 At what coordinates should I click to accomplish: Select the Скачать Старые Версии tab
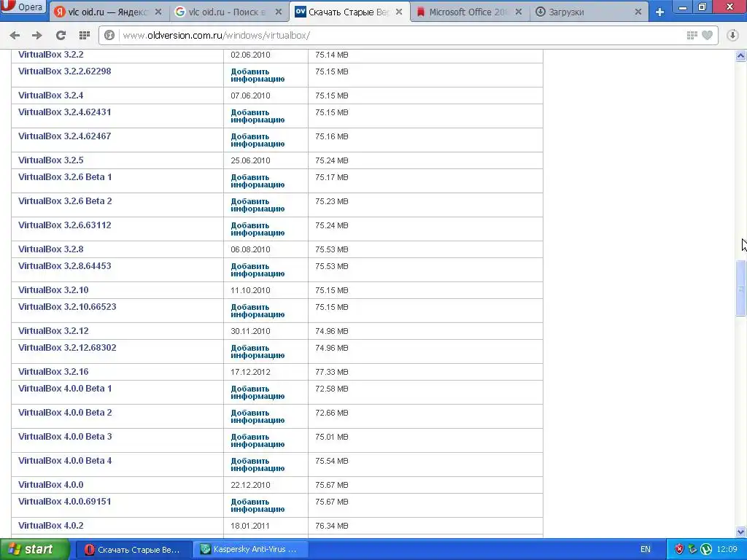point(349,12)
